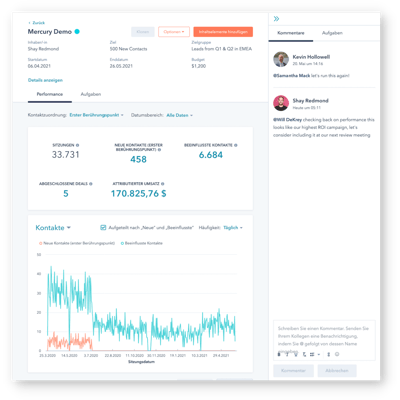
Task: Click the 458 new contacts value
Action: [x=138, y=159]
